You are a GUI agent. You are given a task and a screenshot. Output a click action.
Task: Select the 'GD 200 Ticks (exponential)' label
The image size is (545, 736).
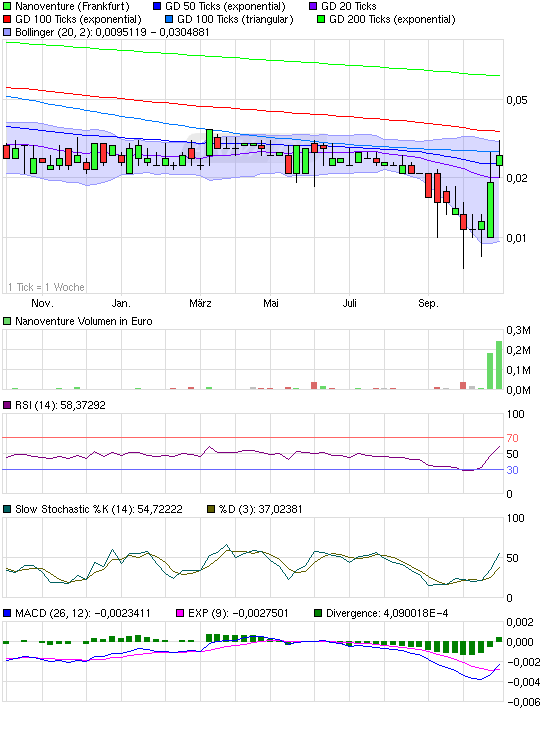click(x=392, y=20)
